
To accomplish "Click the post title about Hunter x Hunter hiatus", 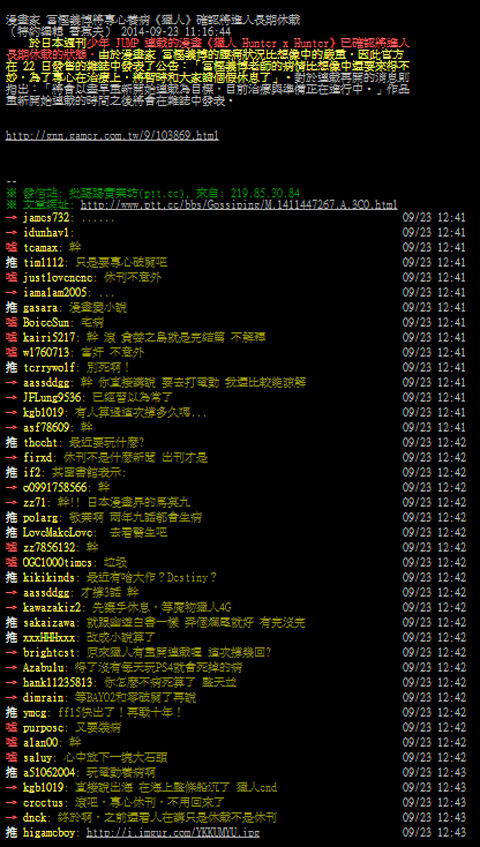I will coord(153,20).
